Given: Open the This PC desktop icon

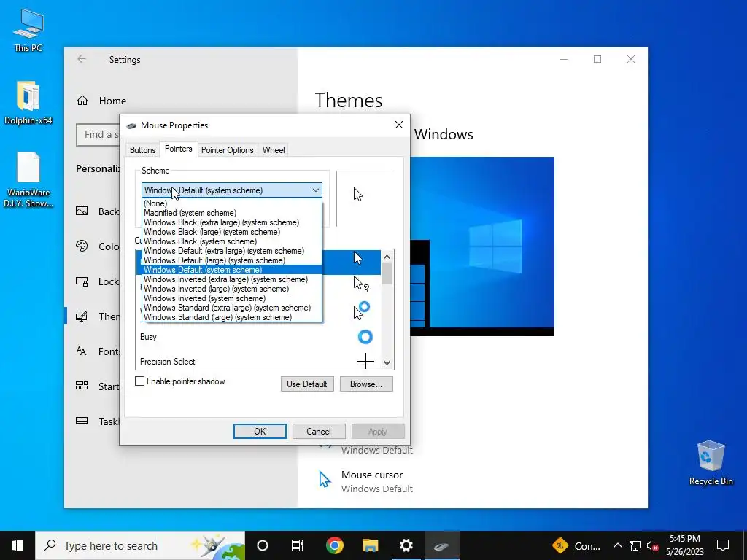Looking at the screenshot, I should pos(28,31).
